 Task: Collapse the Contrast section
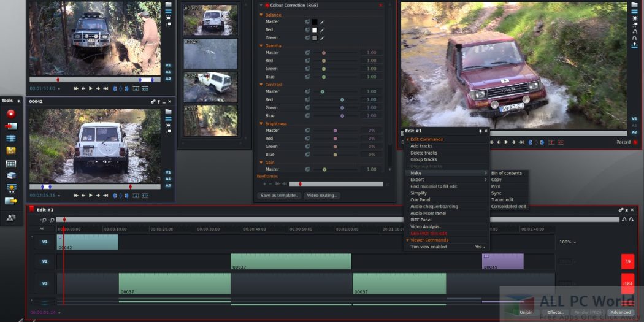click(261, 85)
